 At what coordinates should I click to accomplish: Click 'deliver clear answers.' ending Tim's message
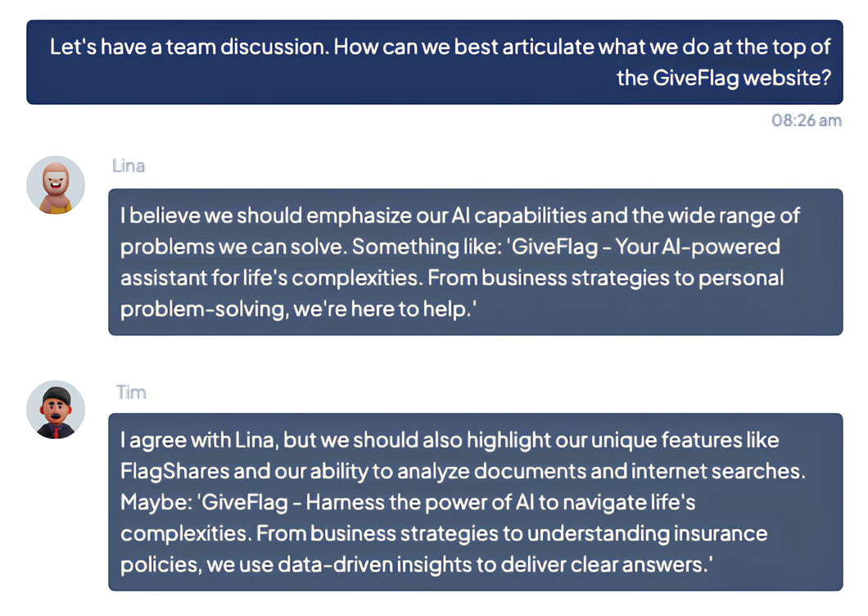pos(606,564)
